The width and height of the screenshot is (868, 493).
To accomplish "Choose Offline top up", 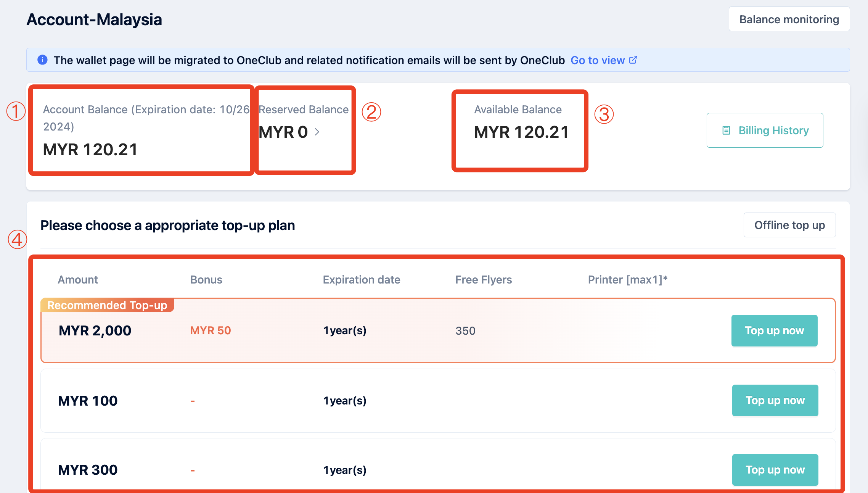I will [x=789, y=225].
